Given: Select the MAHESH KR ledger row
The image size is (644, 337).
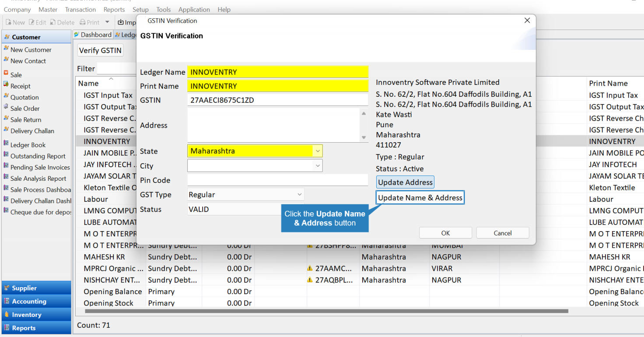Looking at the screenshot, I should (x=360, y=257).
